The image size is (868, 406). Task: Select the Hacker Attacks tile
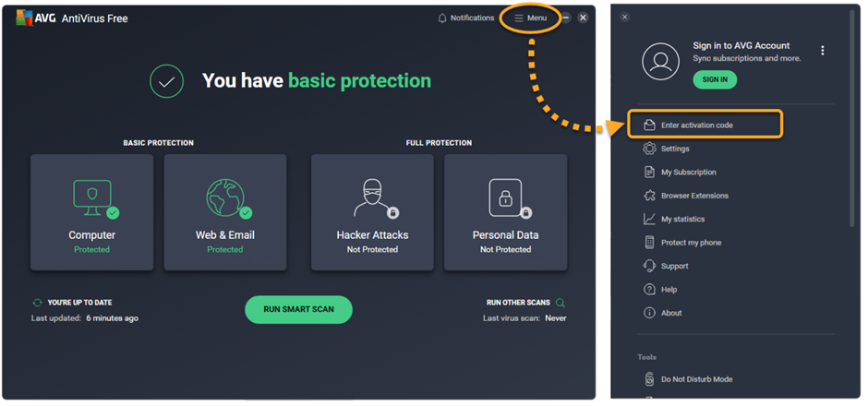[372, 212]
